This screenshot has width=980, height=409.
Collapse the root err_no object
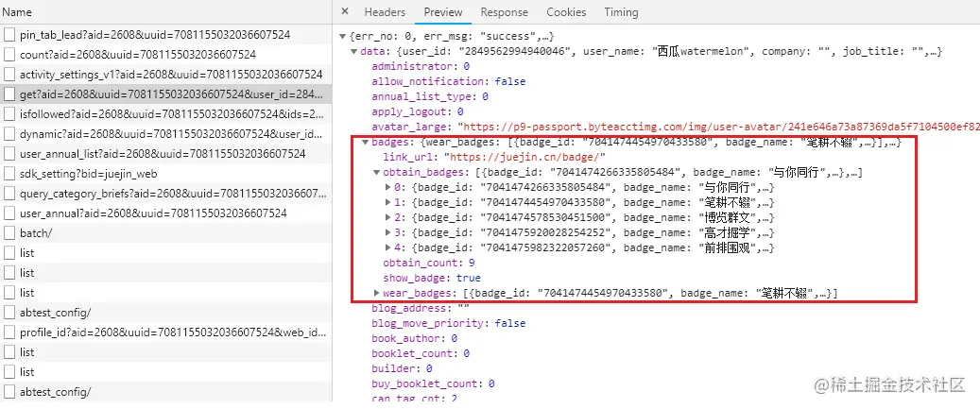[343, 36]
